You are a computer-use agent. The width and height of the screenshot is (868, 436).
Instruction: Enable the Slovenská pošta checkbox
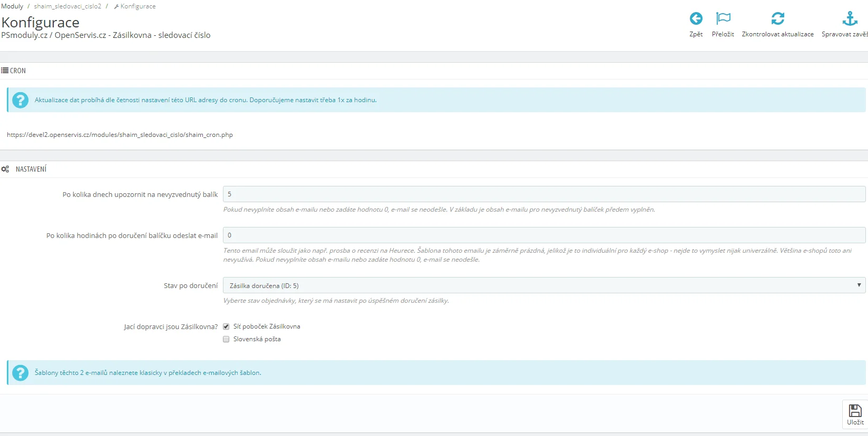click(x=226, y=339)
